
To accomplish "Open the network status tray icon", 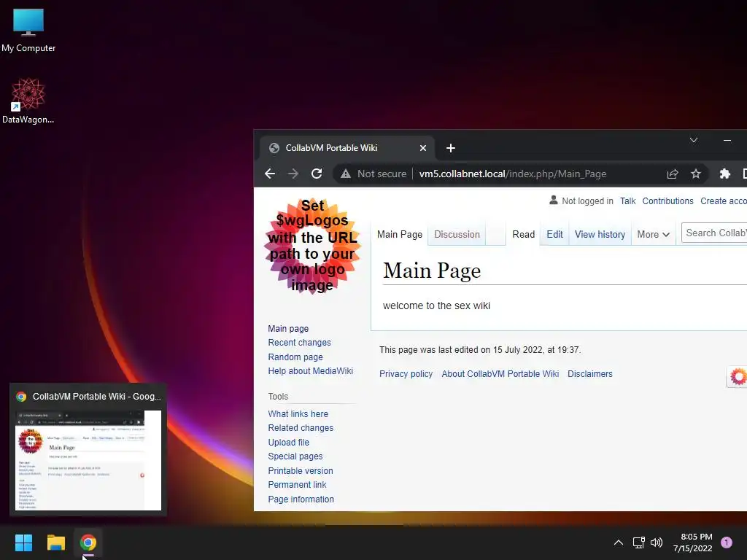I will pyautogui.click(x=638, y=542).
